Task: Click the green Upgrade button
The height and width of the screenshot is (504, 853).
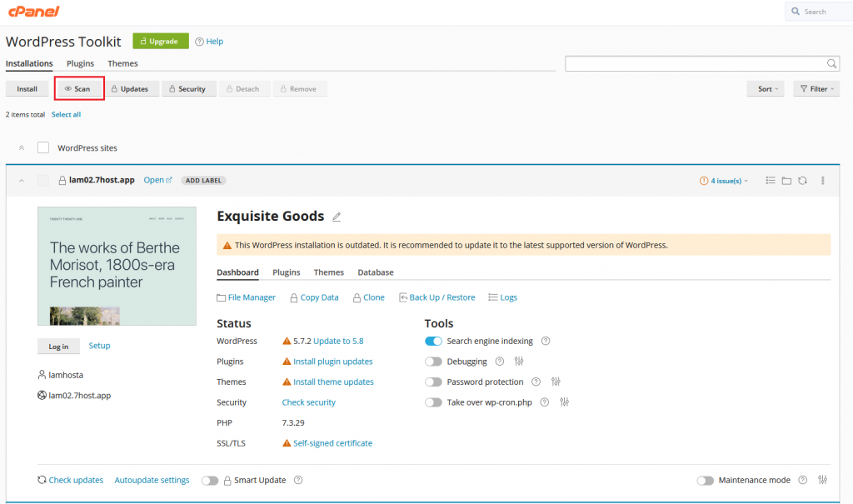Action: [x=161, y=42]
